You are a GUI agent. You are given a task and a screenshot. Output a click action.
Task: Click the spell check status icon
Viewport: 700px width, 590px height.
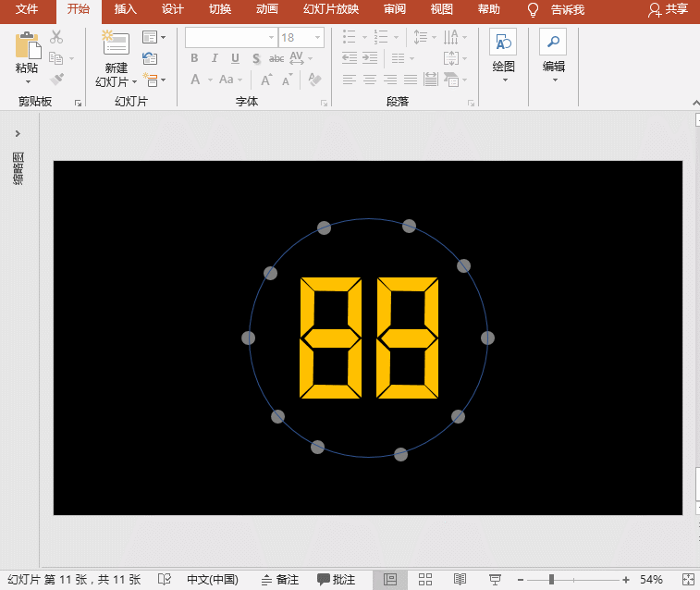click(x=165, y=579)
